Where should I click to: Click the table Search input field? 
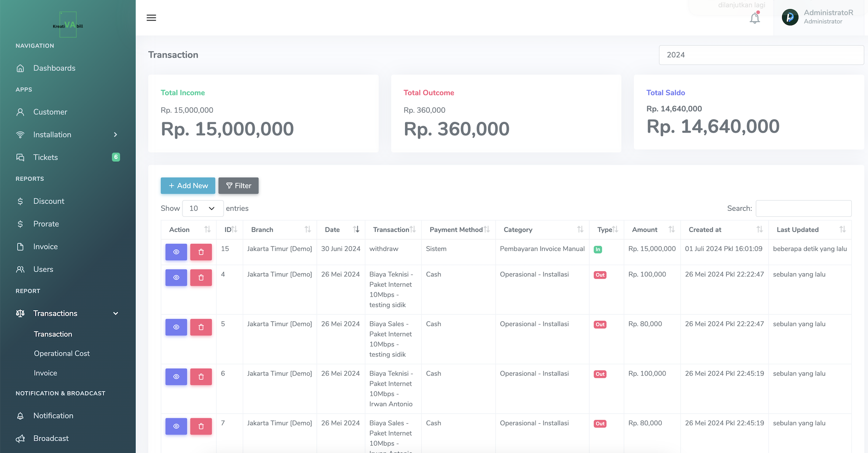coord(803,209)
